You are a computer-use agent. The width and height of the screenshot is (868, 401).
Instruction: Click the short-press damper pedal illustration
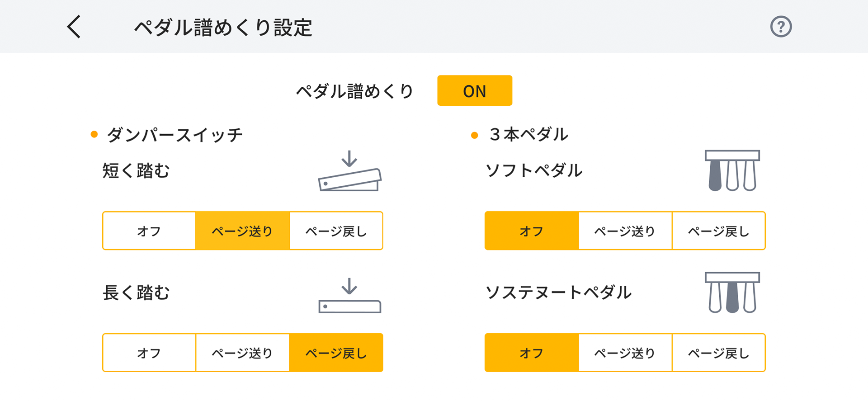(349, 172)
